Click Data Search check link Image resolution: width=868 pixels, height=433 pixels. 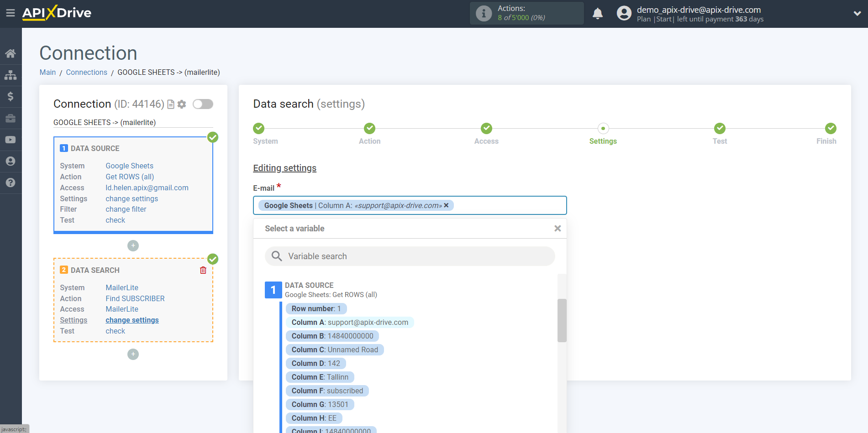pyautogui.click(x=115, y=331)
